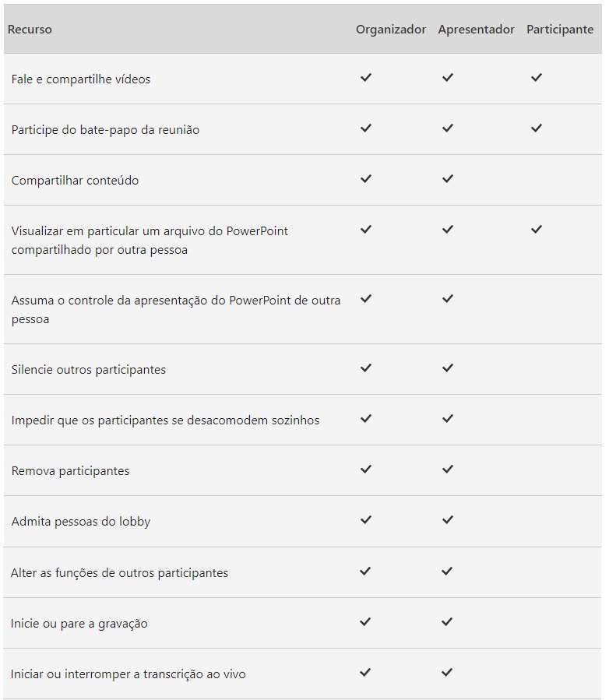This screenshot has width=609, height=700.
Task: Click the Participante column header
Action: coord(560,30)
